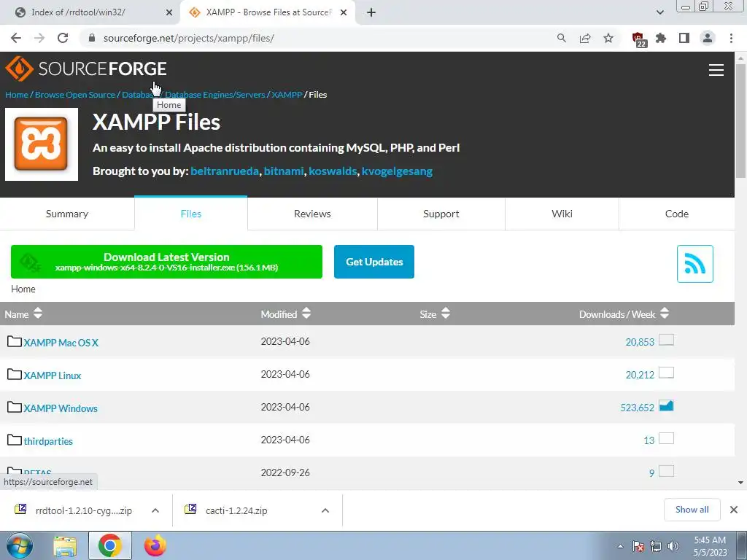Open Firefox from the taskbar
Viewport: 747px width, 560px height.
(155, 545)
